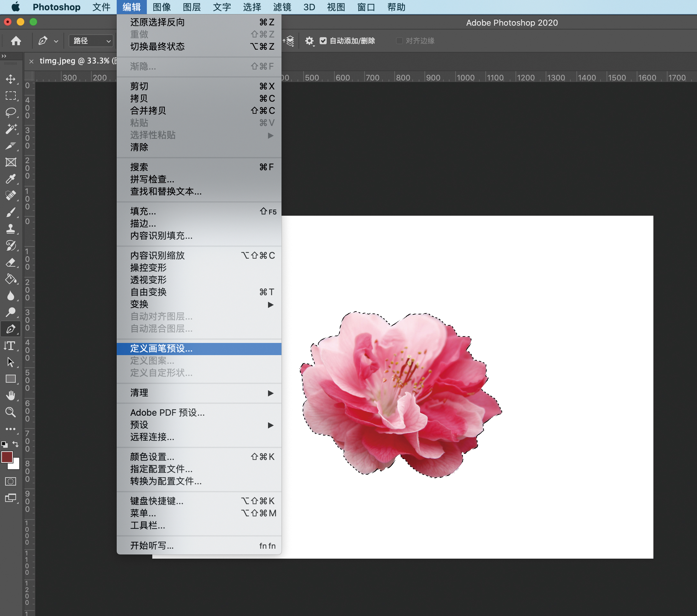Choose 填充... in the Edit menu
Viewport: 697px width, 616px height.
click(199, 212)
